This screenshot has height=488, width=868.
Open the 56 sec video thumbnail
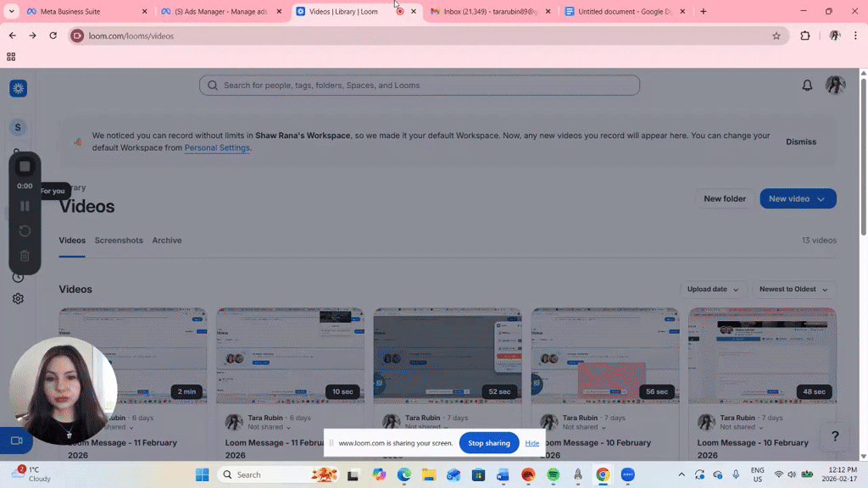(605, 356)
